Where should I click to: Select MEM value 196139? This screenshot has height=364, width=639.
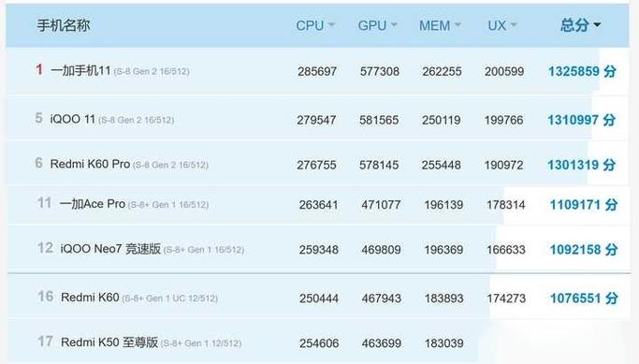[443, 205]
